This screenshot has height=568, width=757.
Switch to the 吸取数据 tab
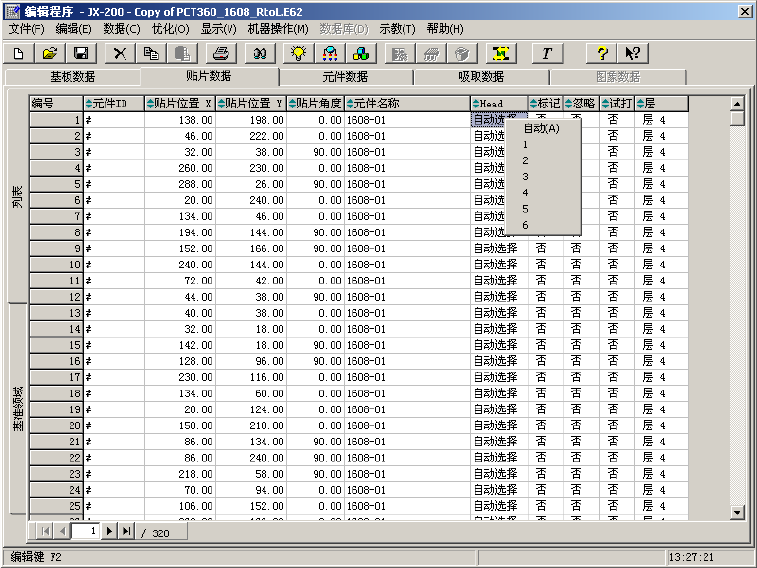pyautogui.click(x=480, y=77)
